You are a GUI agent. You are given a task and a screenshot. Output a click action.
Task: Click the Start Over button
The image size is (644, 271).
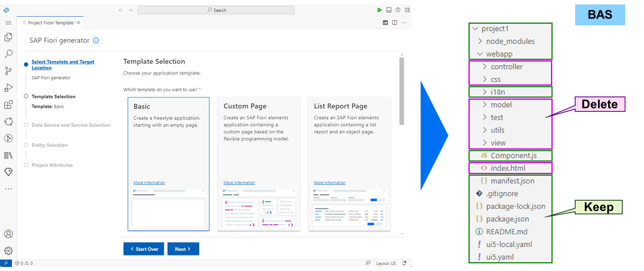point(144,249)
